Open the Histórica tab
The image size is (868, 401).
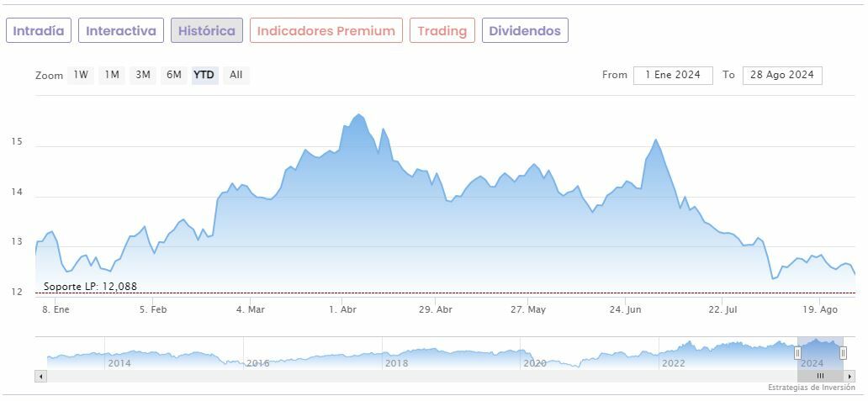click(207, 31)
